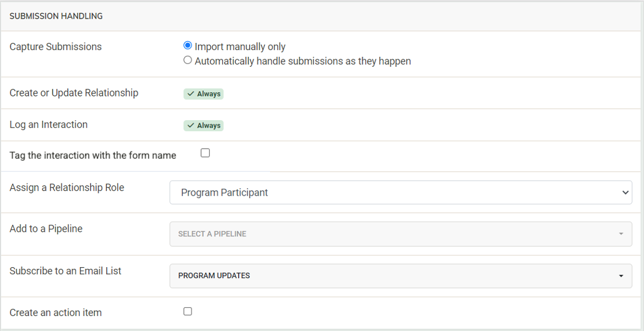Click the Automatically handle submissions label text
644x331 pixels.
pyautogui.click(x=303, y=61)
